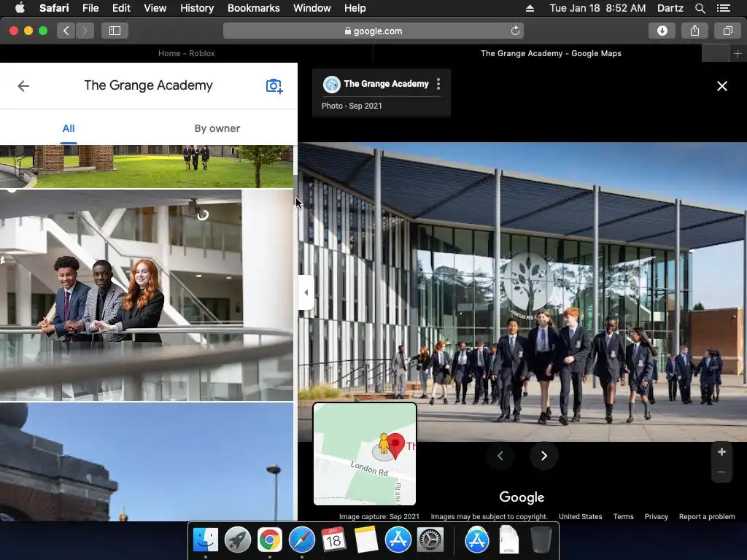Open Safari from the Dock
The width and height of the screenshot is (747, 560).
(x=301, y=540)
